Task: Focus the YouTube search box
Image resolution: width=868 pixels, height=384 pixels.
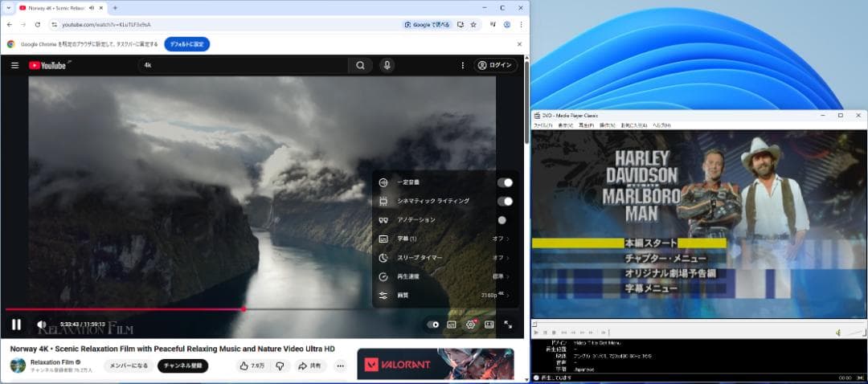Action: (244, 65)
